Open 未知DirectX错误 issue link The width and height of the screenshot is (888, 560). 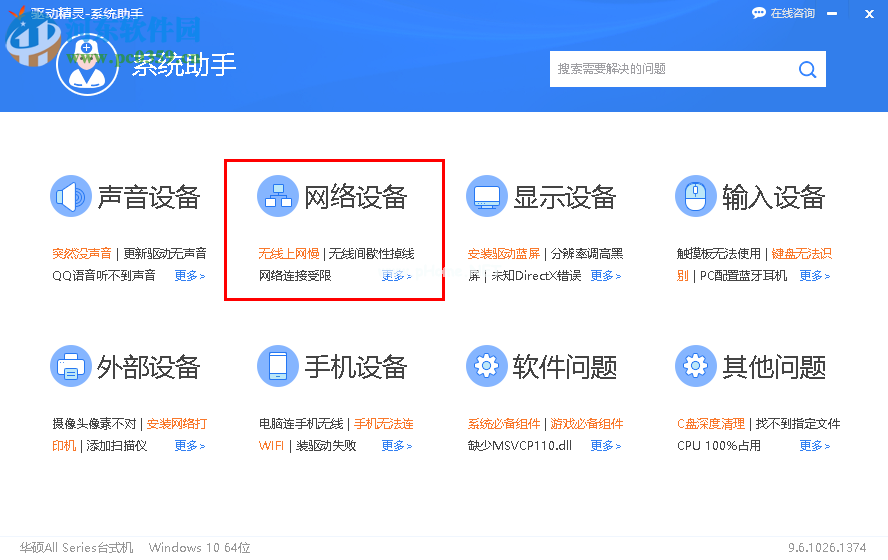tap(536, 276)
